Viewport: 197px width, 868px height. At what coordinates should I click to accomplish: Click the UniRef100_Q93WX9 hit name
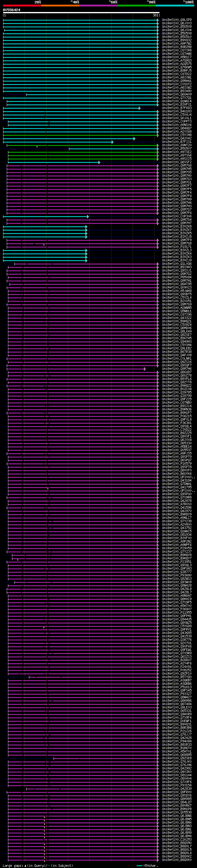tap(177, 582)
